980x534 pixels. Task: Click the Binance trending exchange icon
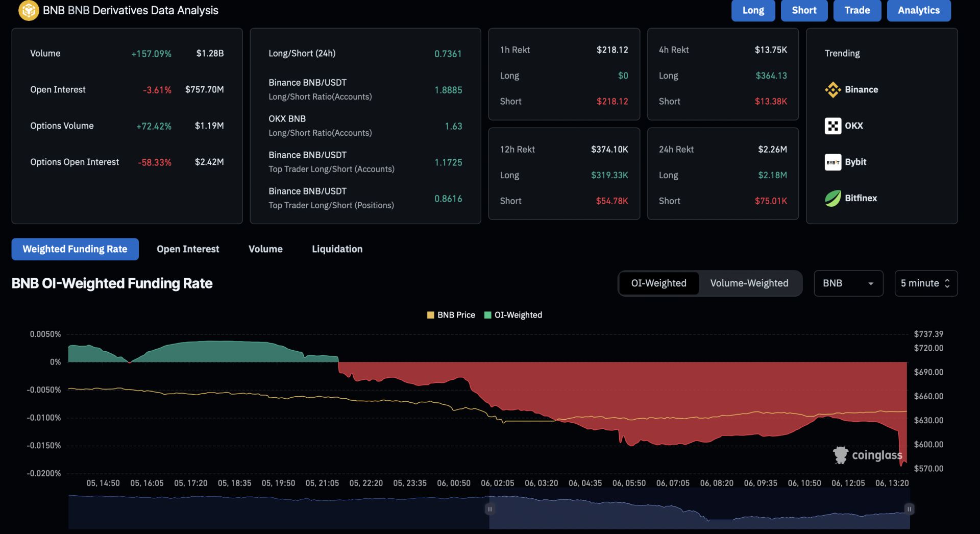(x=832, y=90)
